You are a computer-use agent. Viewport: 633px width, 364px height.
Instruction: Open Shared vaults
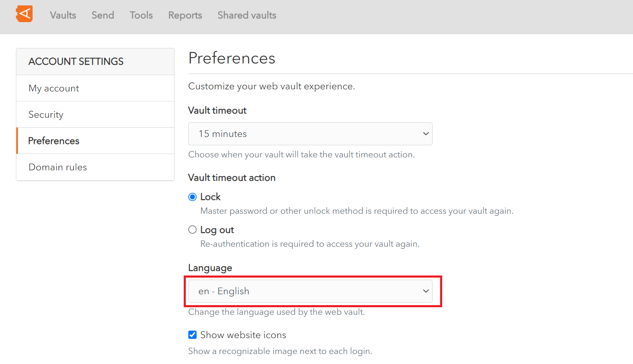click(247, 15)
